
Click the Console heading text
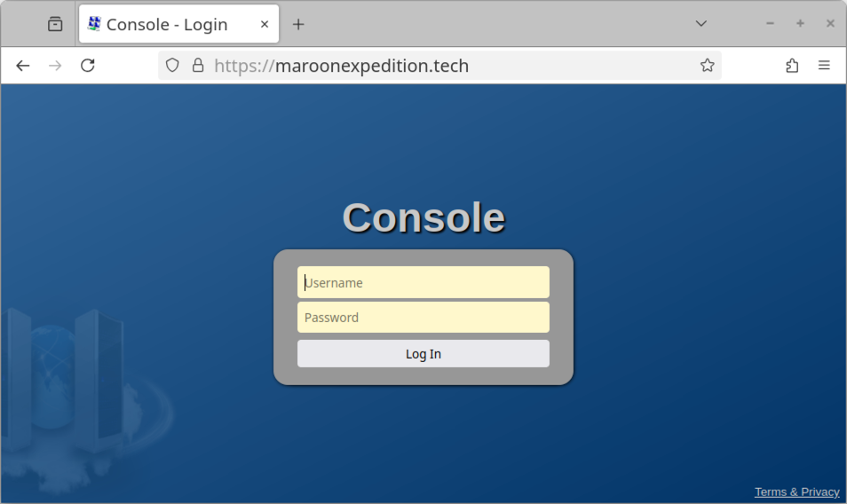pos(424,217)
